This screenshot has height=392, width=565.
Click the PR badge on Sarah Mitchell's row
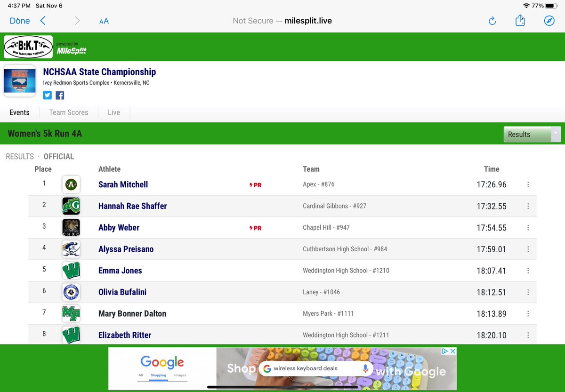point(255,185)
